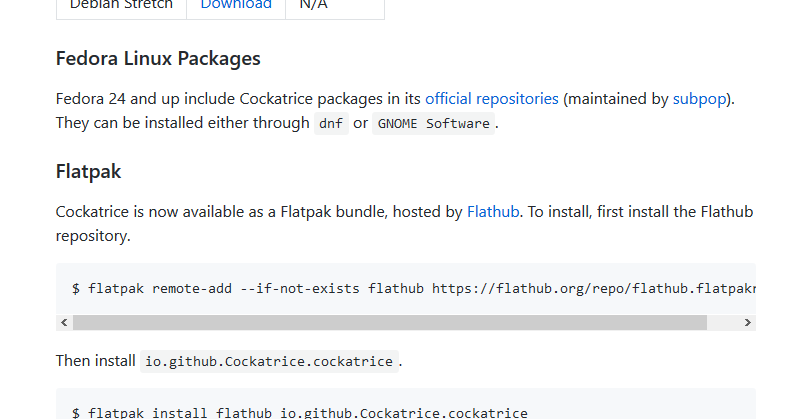This screenshot has height=419, width=793.
Task: Click the Fedora Linux Packages heading
Action: tap(158, 59)
